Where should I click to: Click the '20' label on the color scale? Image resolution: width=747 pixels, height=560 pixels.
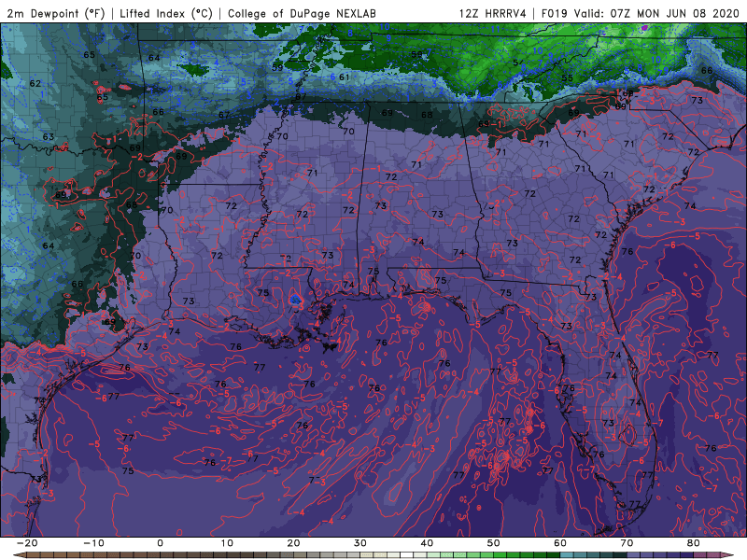point(293,543)
